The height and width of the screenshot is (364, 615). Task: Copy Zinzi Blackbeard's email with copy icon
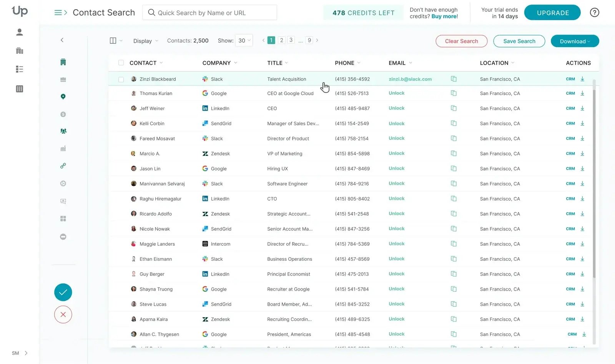click(x=454, y=79)
